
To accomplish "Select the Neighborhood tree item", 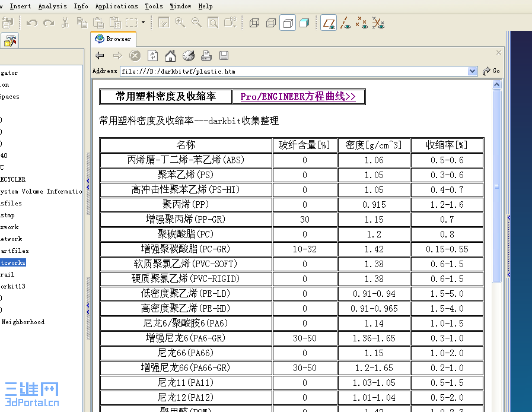I will 23,322.
